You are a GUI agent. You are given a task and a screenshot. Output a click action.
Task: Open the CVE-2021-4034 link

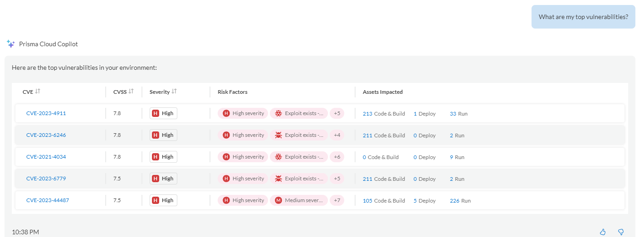click(x=46, y=157)
